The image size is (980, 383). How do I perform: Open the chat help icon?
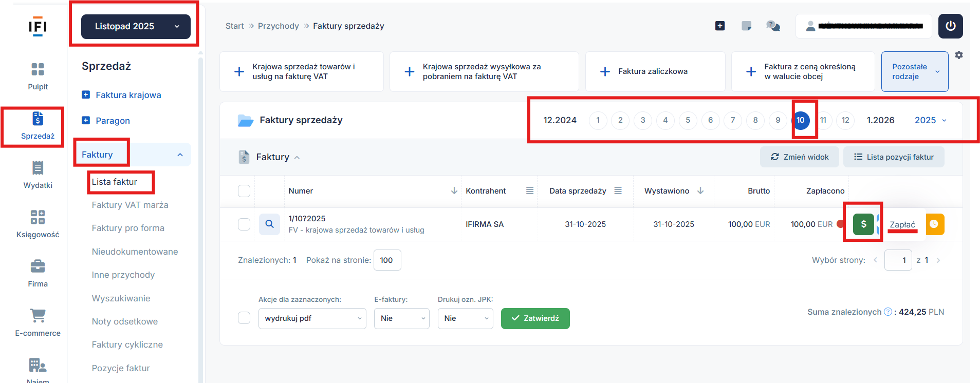[772, 26]
